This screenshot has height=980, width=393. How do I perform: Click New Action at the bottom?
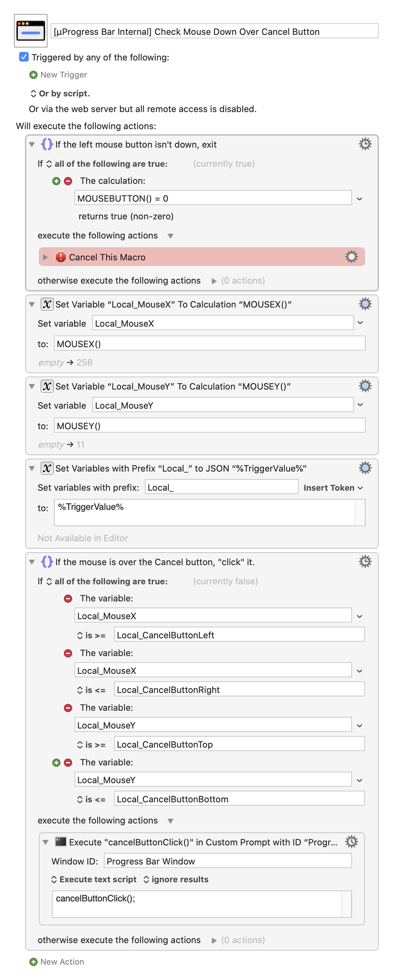[x=57, y=961]
